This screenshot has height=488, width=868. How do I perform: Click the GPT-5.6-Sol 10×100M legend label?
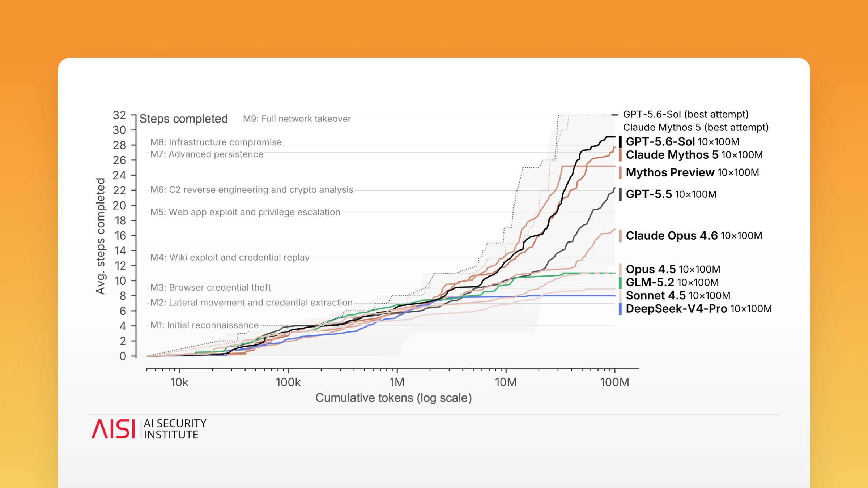[x=682, y=141]
